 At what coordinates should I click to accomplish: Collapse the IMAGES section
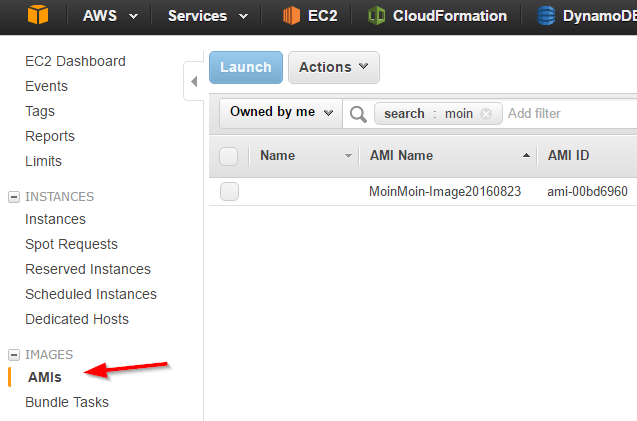[13, 355]
